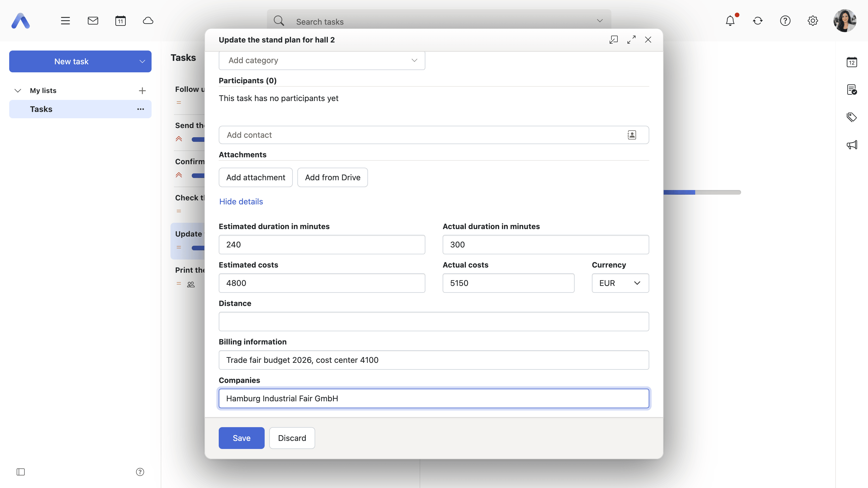Click the search magnifier icon
Viewport: 868px width, 488px height.
coord(279,21)
